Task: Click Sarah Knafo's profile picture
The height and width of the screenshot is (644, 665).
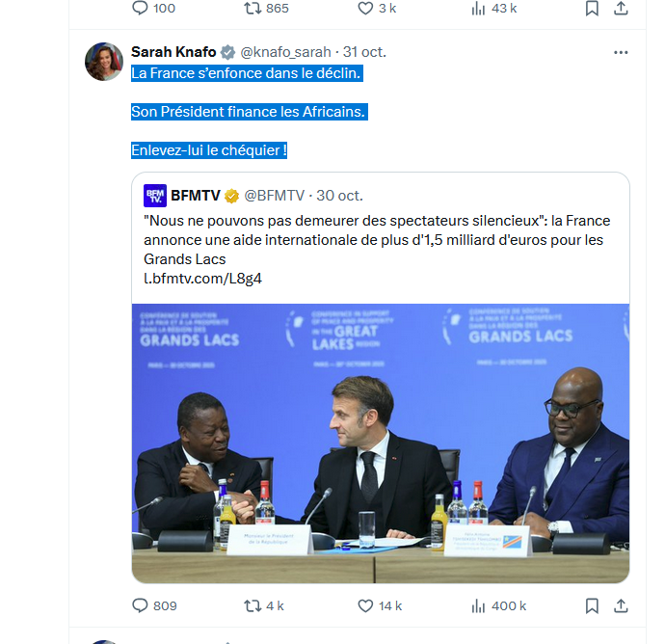Action: pos(104,61)
